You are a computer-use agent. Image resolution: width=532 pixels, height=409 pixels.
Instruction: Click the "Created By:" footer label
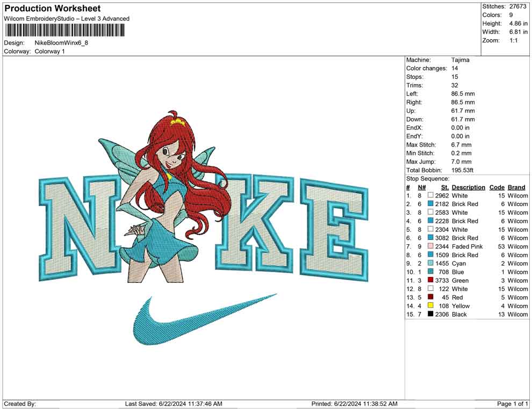coord(20,404)
